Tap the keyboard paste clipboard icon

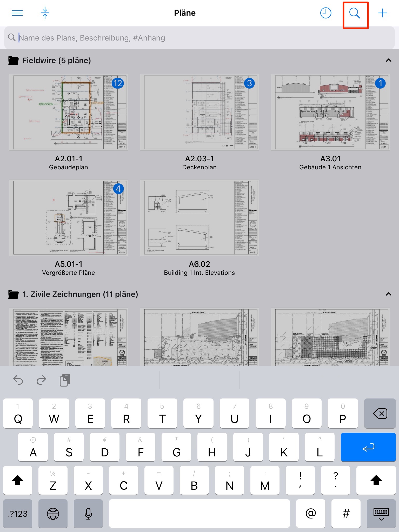65,380
